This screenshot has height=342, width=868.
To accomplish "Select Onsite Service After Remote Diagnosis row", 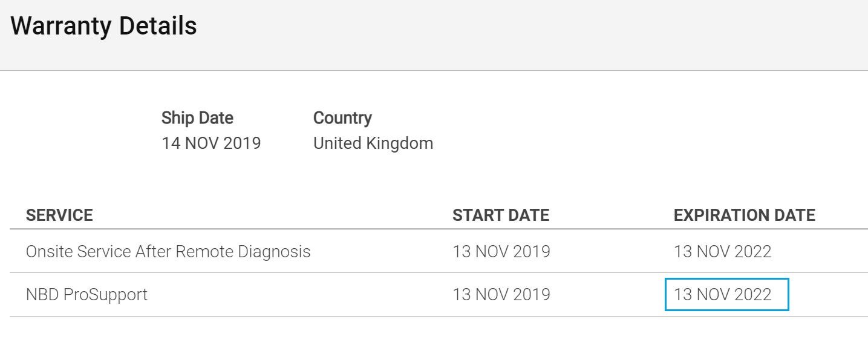I will 439,251.
